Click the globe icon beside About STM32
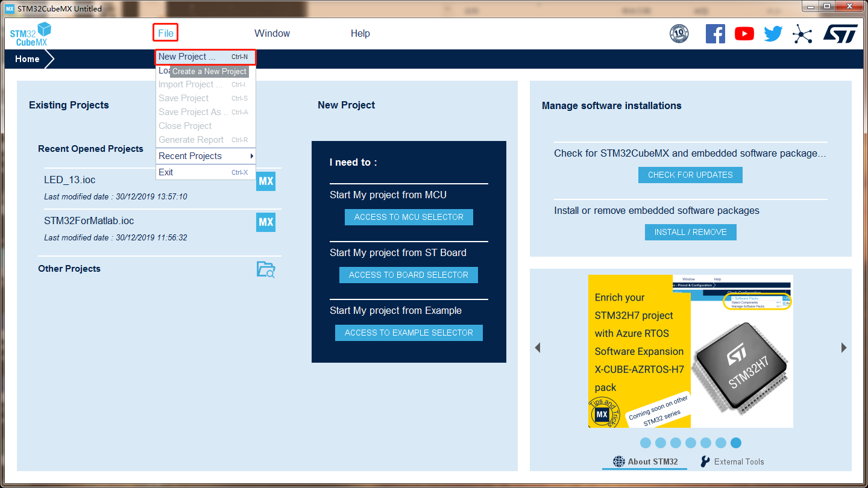Screen dimensions: 868x488 [619, 461]
